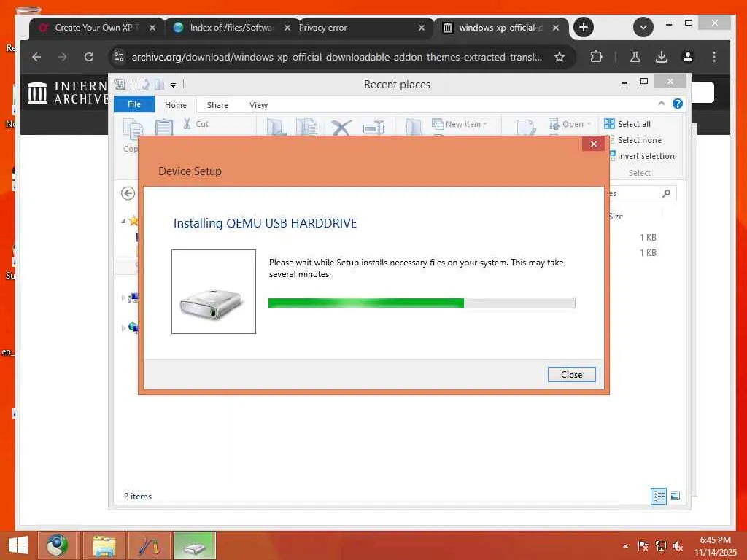Click the Properties icon in Explorer title bar

point(144,85)
